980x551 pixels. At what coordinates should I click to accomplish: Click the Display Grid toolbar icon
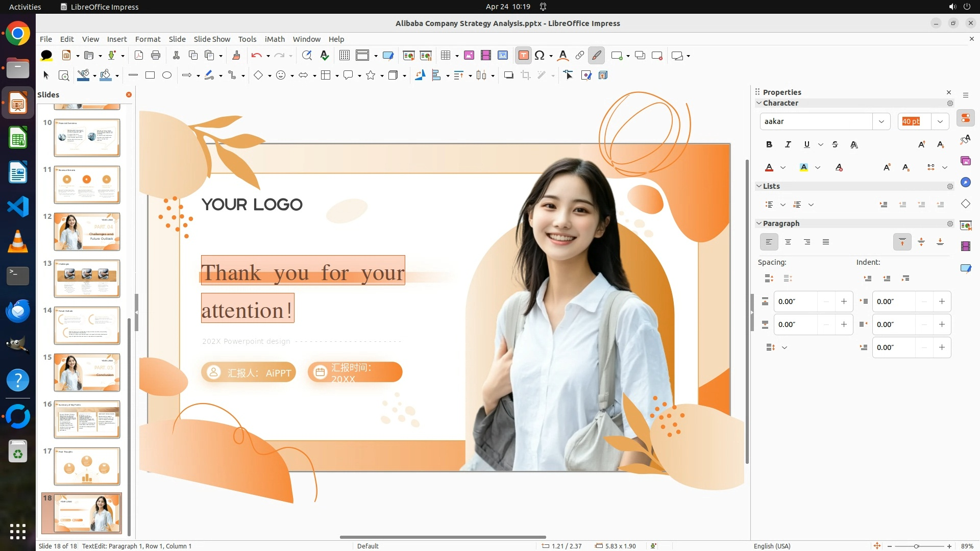[x=345, y=56]
